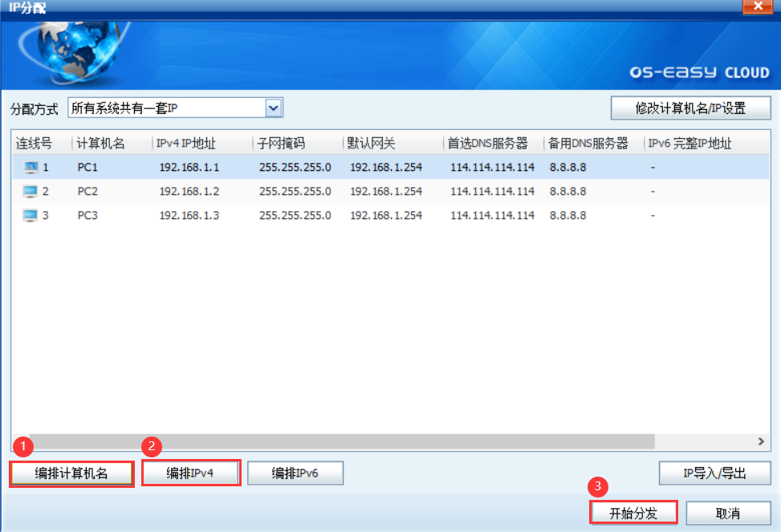Click the 默认网关 column header
Viewport: 781px width, 532px height.
pos(371,144)
